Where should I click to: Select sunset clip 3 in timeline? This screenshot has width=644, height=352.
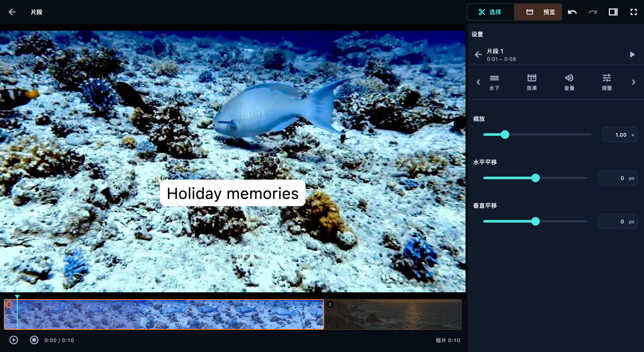tap(393, 314)
